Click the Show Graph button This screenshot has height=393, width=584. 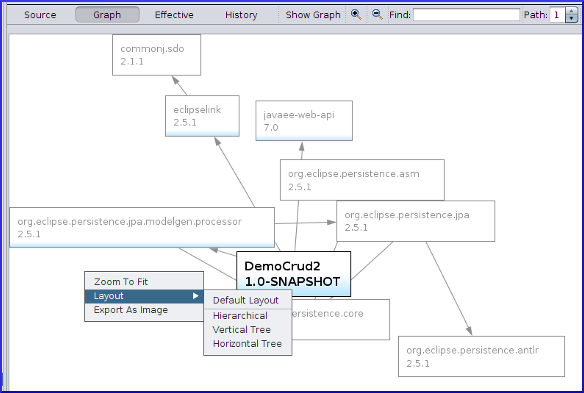pyautogui.click(x=313, y=15)
